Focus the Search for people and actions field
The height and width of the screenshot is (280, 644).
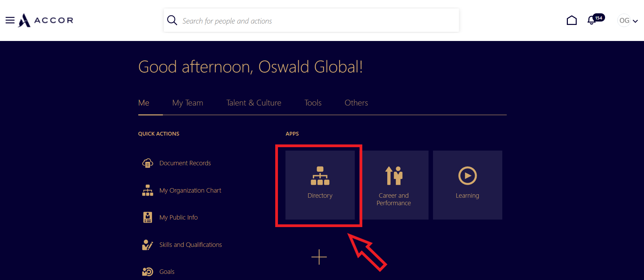pos(311,20)
